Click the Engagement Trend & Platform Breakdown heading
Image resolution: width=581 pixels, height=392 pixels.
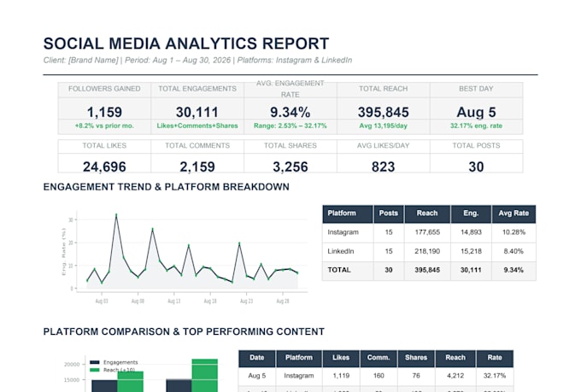click(166, 187)
